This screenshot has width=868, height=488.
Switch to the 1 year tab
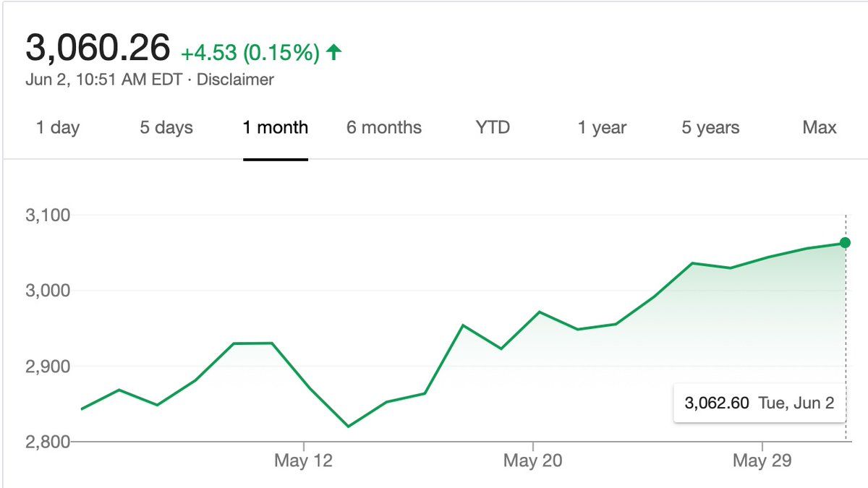(603, 128)
